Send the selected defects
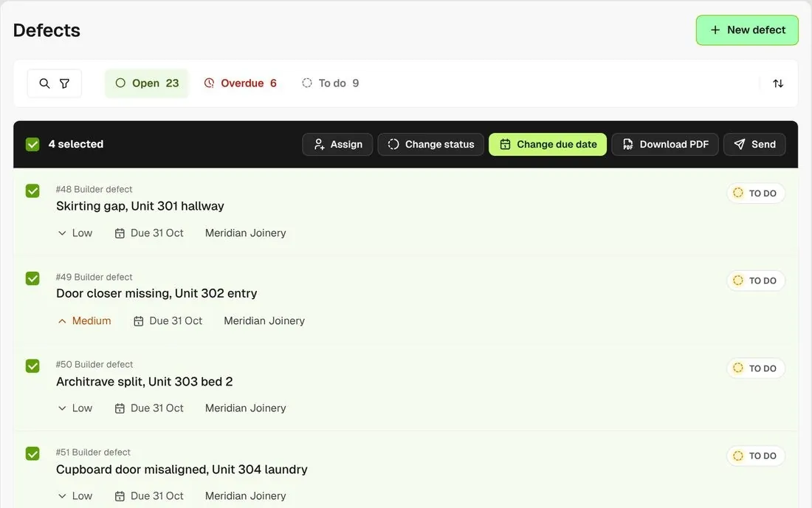The image size is (812, 508). pyautogui.click(x=754, y=145)
